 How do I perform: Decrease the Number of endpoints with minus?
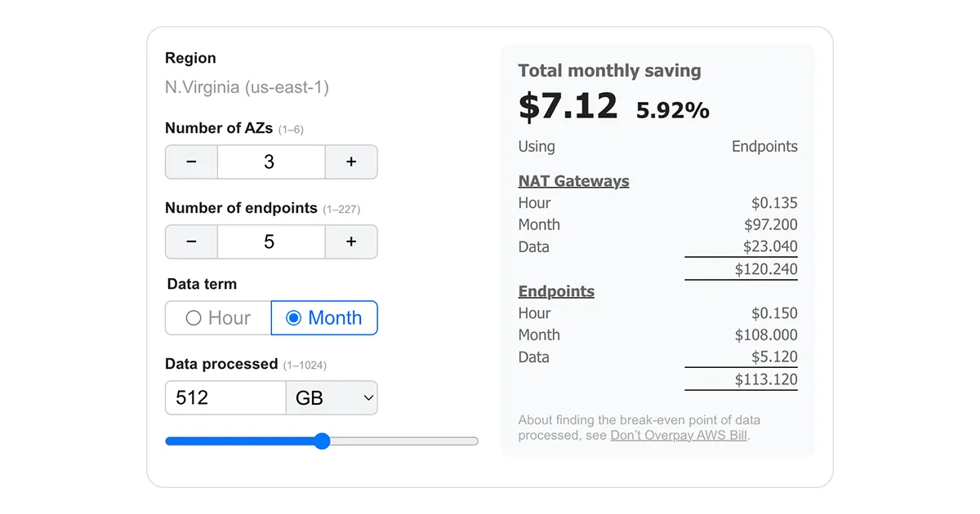tap(191, 241)
